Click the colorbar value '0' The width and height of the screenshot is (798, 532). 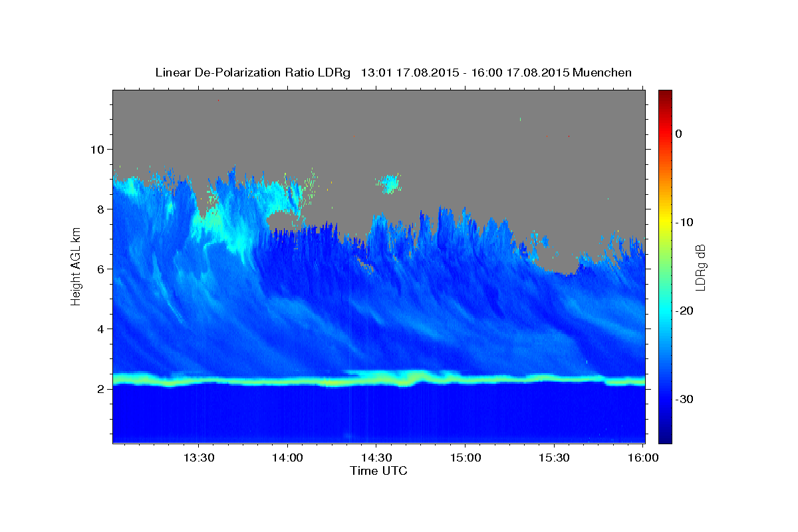678,134
